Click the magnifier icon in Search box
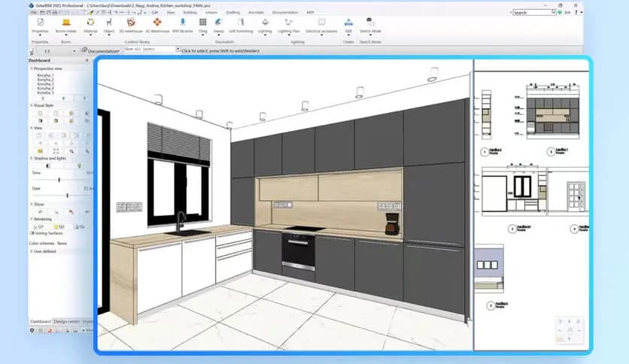The height and width of the screenshot is (364, 629). tap(553, 13)
